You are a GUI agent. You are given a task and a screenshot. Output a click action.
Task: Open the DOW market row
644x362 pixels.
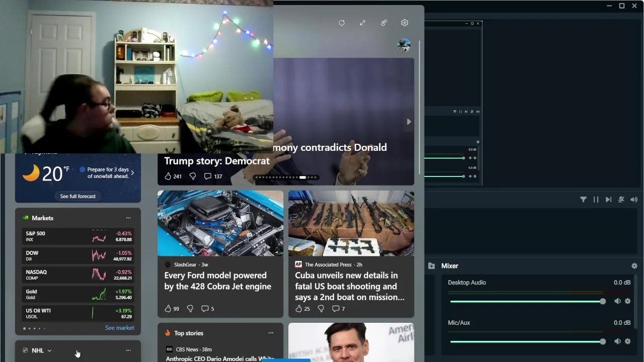coord(78,256)
